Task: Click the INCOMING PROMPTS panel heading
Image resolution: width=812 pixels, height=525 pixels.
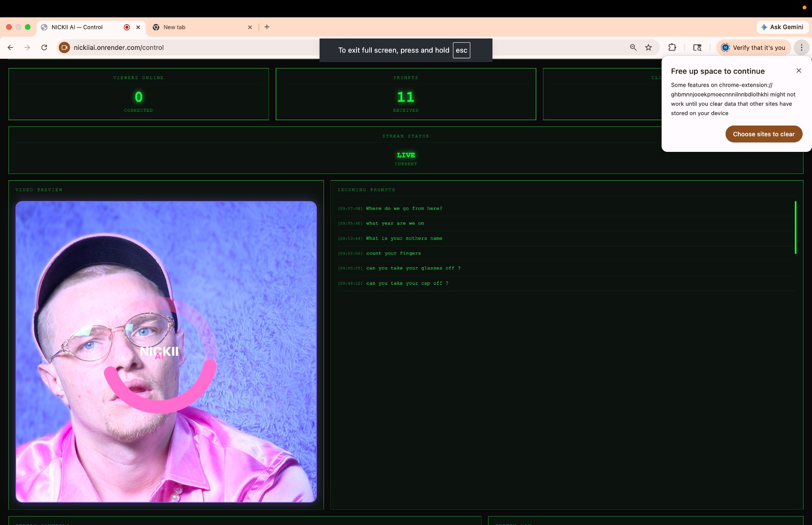Action: [x=366, y=190]
